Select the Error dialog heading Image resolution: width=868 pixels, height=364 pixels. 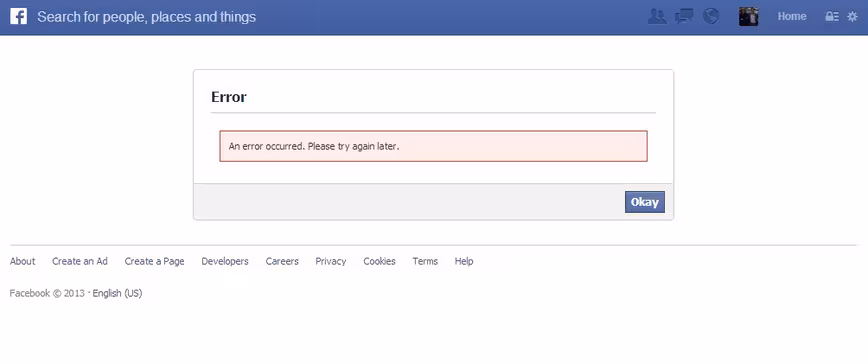(x=229, y=97)
